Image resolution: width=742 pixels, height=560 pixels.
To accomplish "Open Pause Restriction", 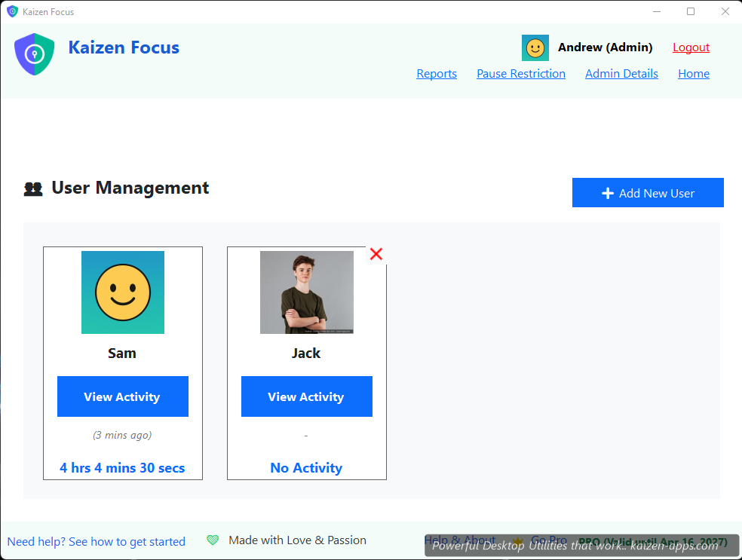I will click(x=521, y=73).
